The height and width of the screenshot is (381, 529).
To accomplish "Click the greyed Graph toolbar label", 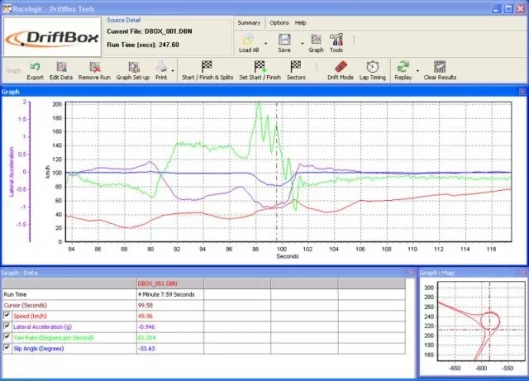I will (13, 71).
